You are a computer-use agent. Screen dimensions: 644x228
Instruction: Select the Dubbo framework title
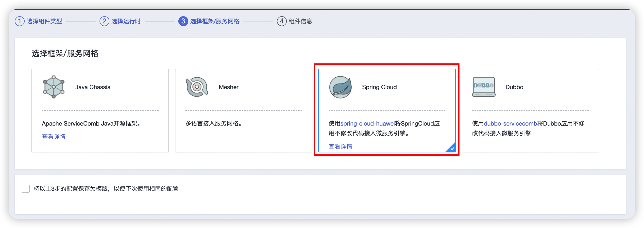pos(514,87)
